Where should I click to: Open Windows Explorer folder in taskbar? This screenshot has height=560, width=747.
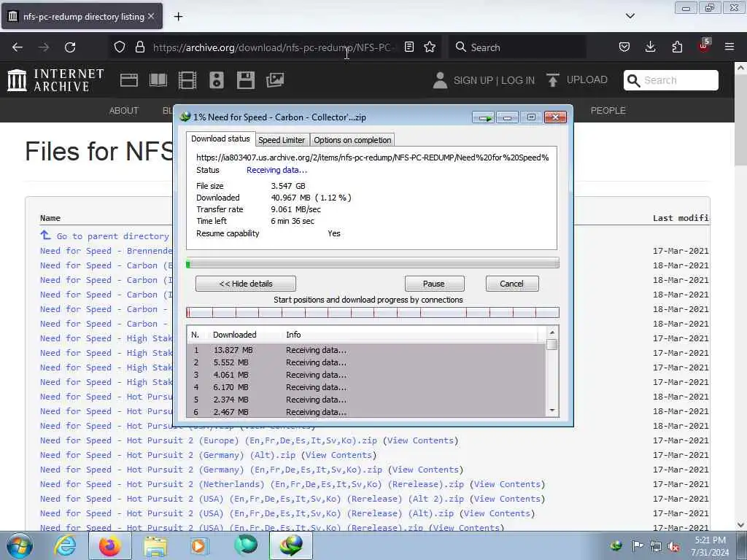point(155,545)
